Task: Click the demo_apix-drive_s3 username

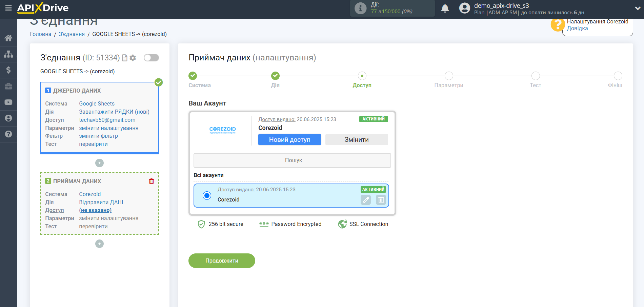Action: coord(501,6)
